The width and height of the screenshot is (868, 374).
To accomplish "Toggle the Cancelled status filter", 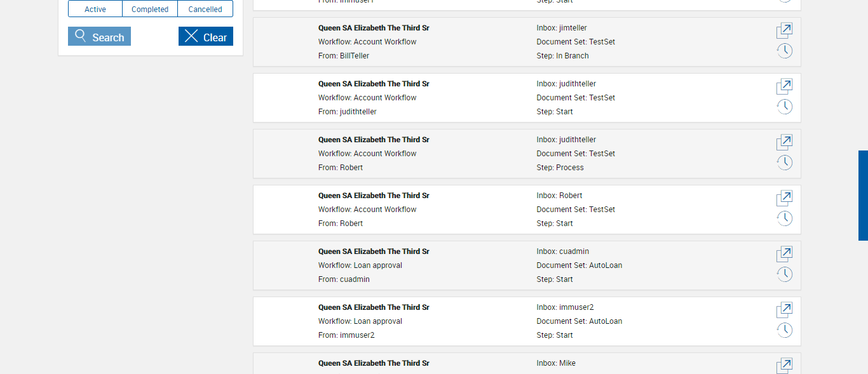I will pyautogui.click(x=205, y=9).
